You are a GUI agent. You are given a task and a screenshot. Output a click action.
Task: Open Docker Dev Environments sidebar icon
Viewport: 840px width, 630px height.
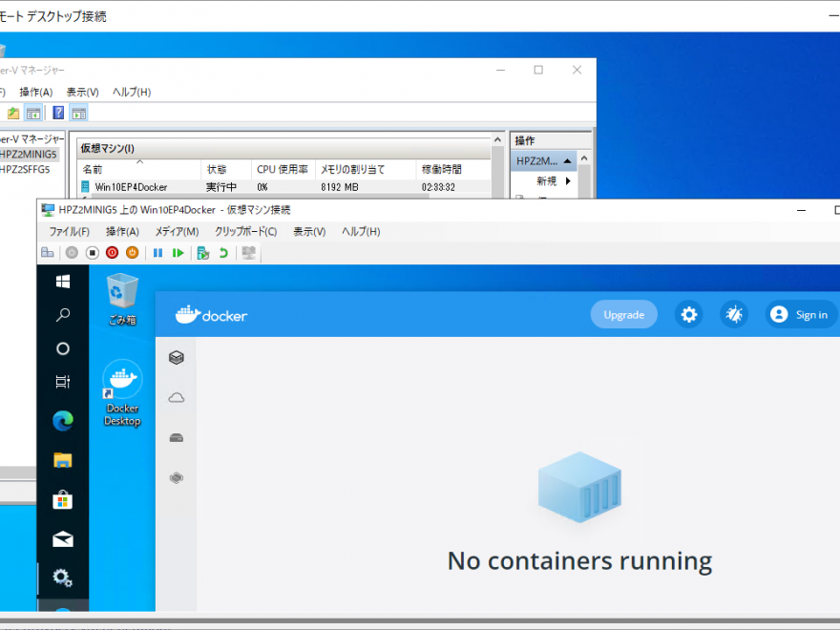[x=177, y=477]
